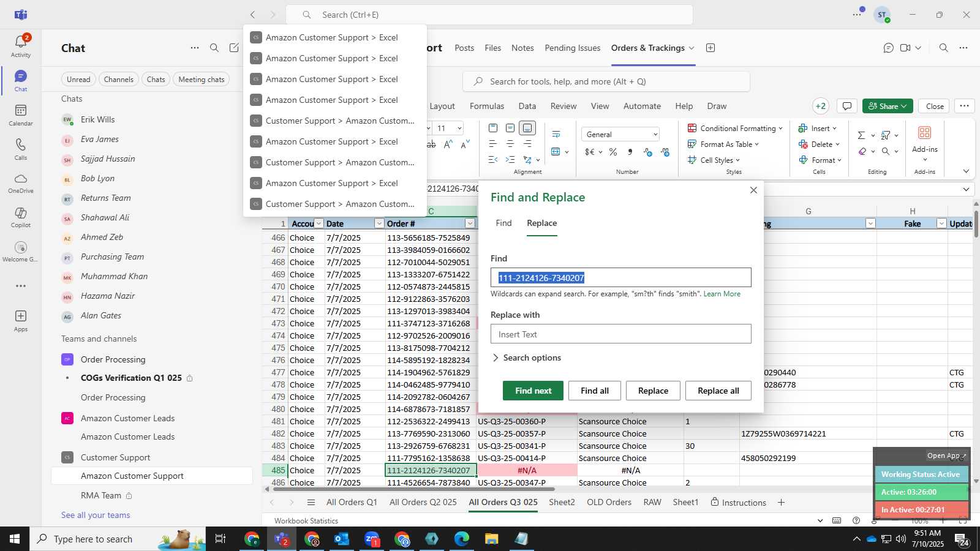This screenshot has width=980, height=551.
Task: Open the Order # column filter dropdown
Action: click(x=470, y=223)
